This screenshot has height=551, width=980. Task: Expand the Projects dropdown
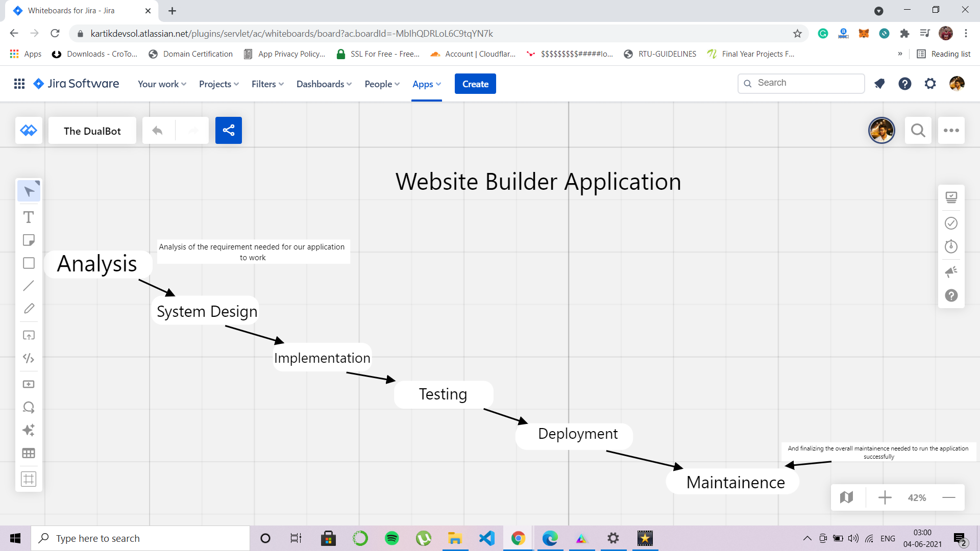point(219,84)
